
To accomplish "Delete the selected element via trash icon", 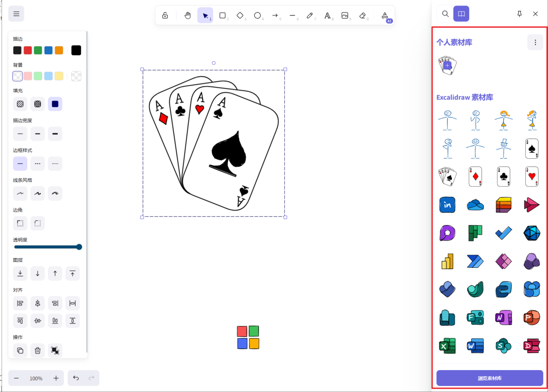I will tap(37, 350).
